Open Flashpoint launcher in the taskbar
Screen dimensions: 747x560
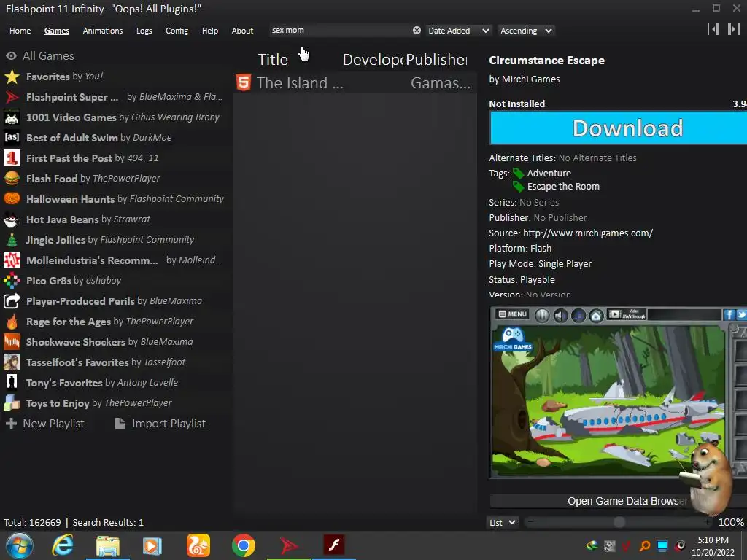click(x=289, y=545)
